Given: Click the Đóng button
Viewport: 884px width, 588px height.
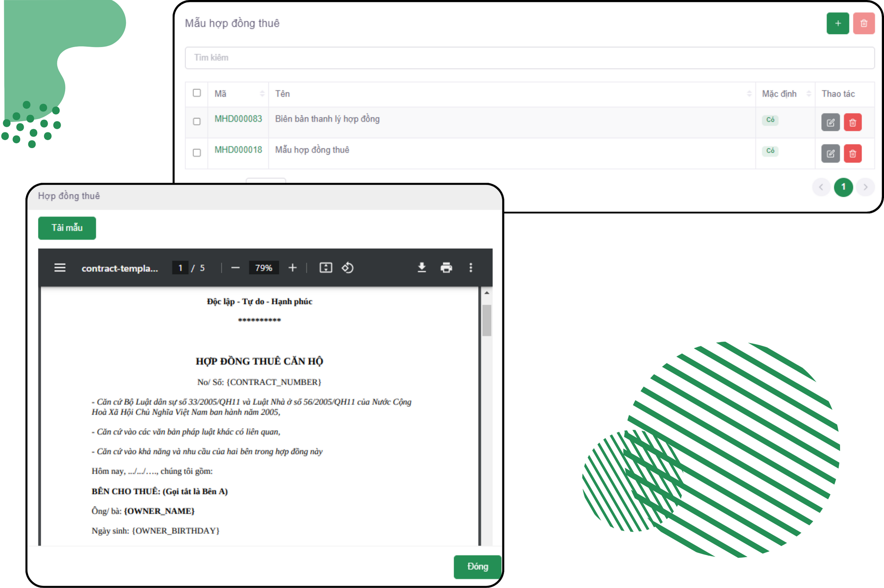Looking at the screenshot, I should tap(477, 567).
